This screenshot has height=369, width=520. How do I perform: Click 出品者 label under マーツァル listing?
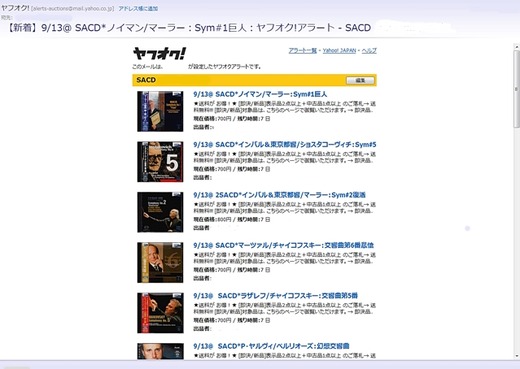[202, 278]
